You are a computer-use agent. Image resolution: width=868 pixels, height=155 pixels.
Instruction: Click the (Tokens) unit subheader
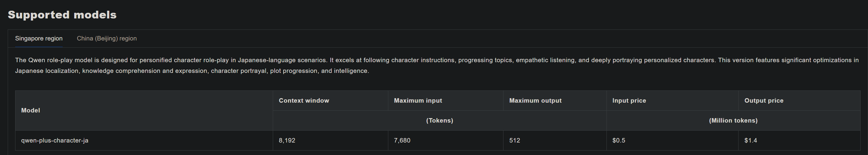pyautogui.click(x=439, y=120)
